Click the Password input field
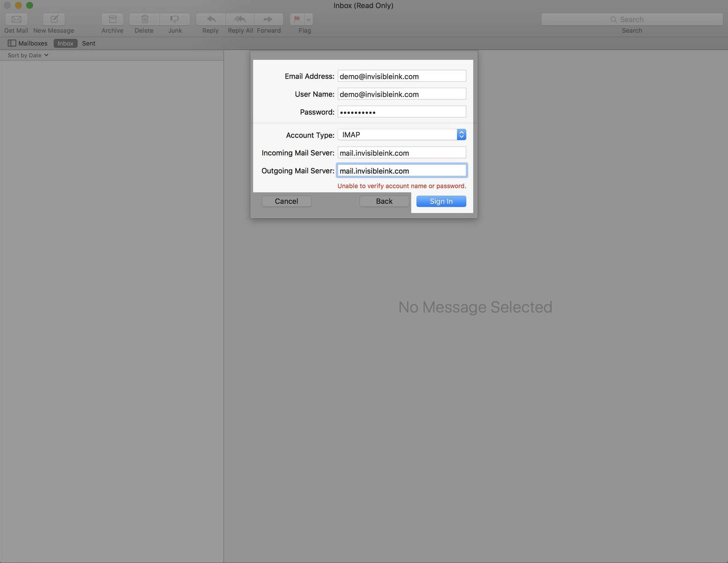The height and width of the screenshot is (563, 728). [x=402, y=112]
